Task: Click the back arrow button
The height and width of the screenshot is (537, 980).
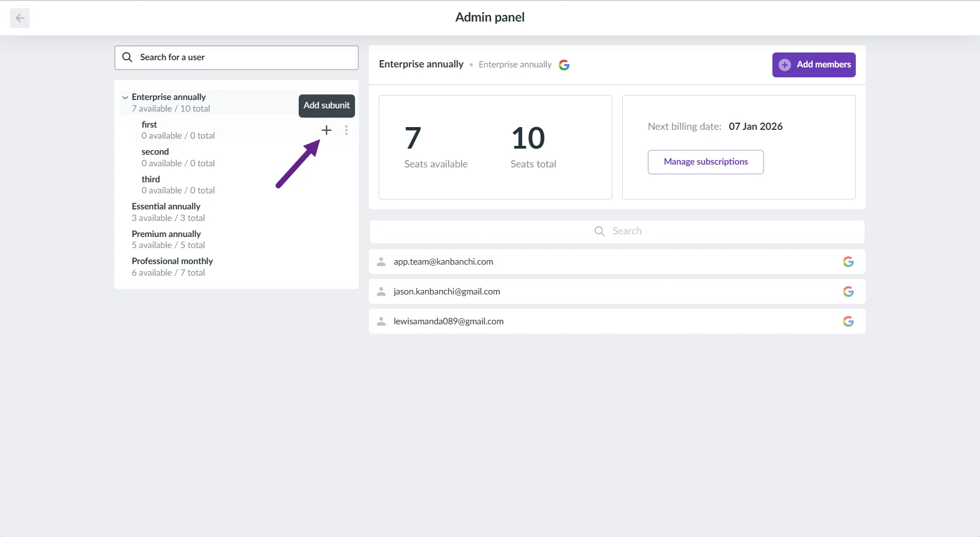Action: coord(20,18)
